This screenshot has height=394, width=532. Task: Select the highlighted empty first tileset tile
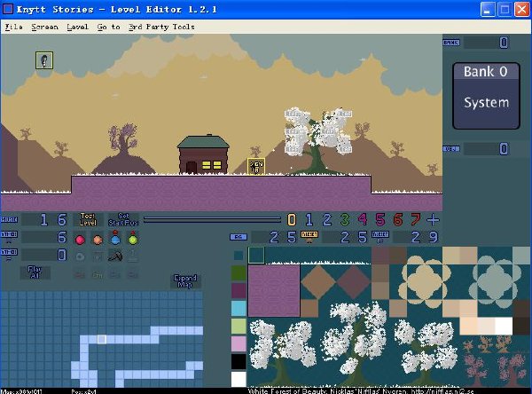tap(256, 256)
